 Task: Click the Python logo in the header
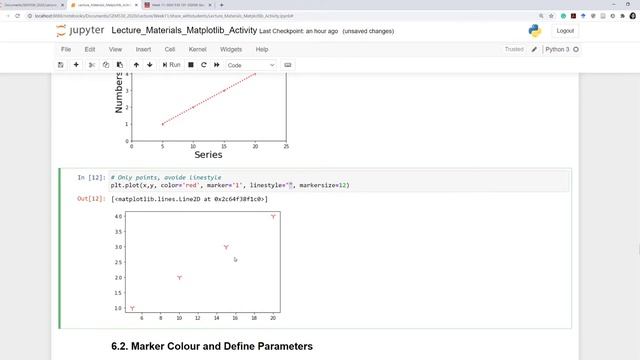[x=535, y=31]
